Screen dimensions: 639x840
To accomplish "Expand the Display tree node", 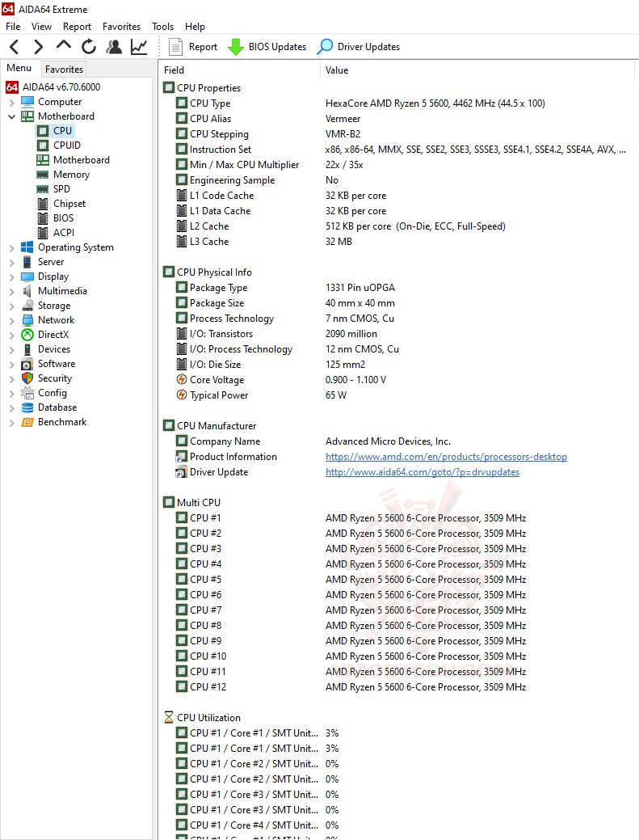I will point(12,277).
